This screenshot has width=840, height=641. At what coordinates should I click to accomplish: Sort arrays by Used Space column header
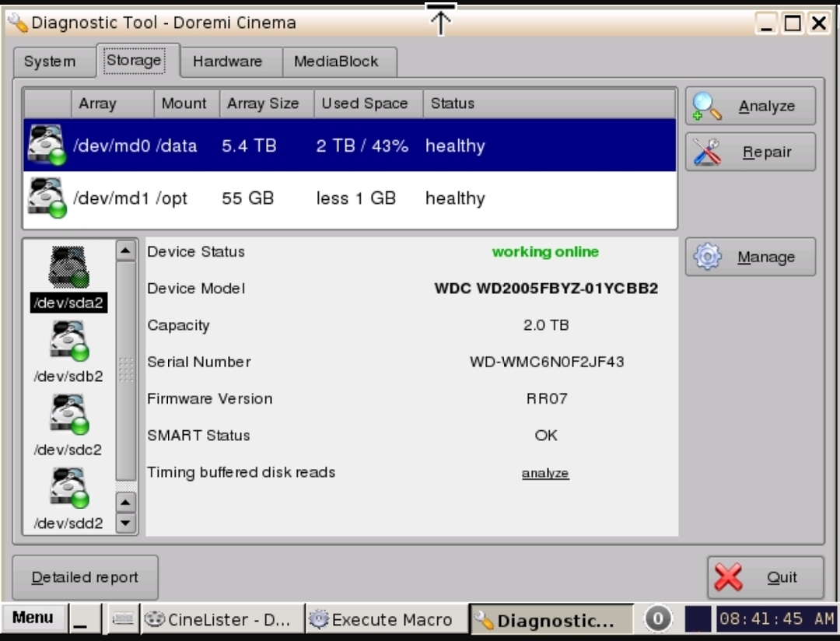pos(365,103)
